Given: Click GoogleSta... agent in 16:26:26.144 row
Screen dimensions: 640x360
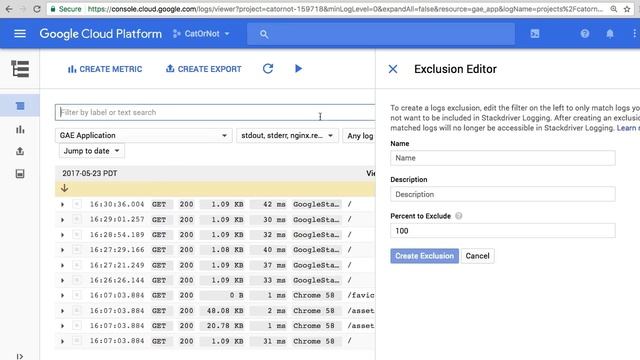Looking at the screenshot, I should coord(316,280).
